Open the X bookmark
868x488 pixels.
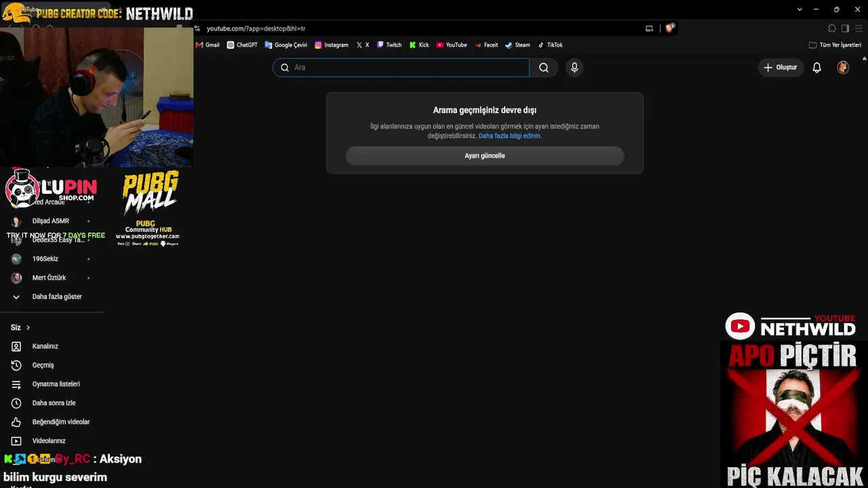363,45
